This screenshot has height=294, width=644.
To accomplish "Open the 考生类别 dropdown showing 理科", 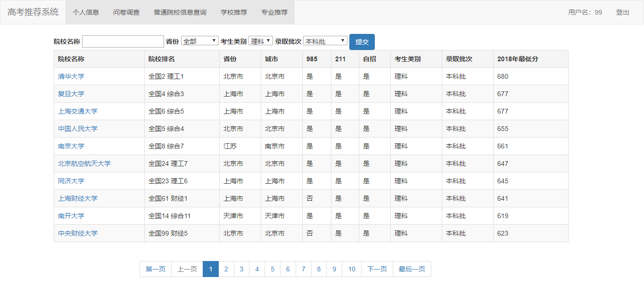I will pos(261,41).
